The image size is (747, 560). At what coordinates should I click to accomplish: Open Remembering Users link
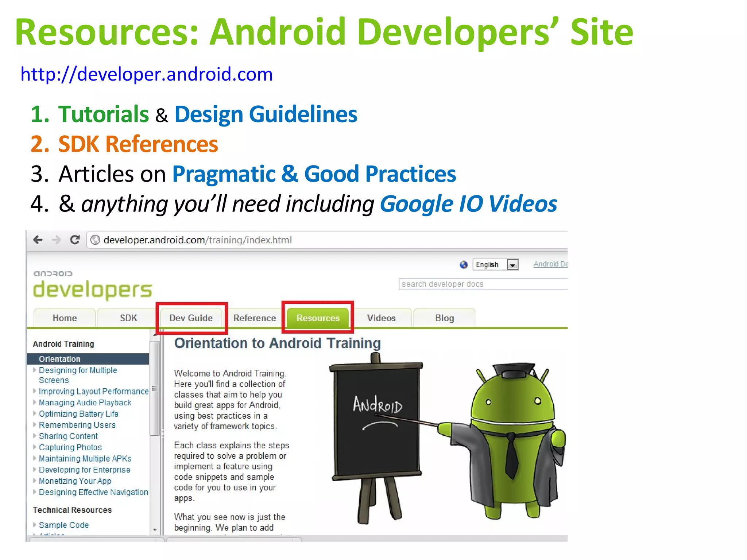click(x=77, y=425)
